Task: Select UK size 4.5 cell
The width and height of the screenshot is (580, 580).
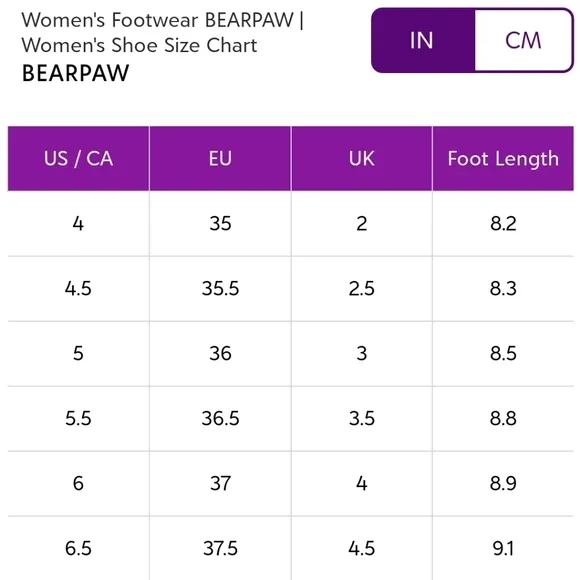Action: coord(362,548)
